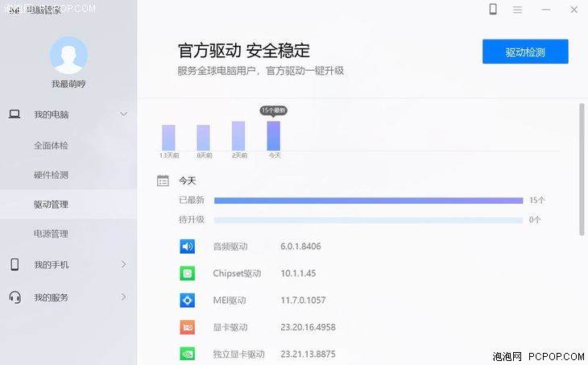Screen dimensions: 588x365
Task: Close the window
Action: click(x=574, y=10)
